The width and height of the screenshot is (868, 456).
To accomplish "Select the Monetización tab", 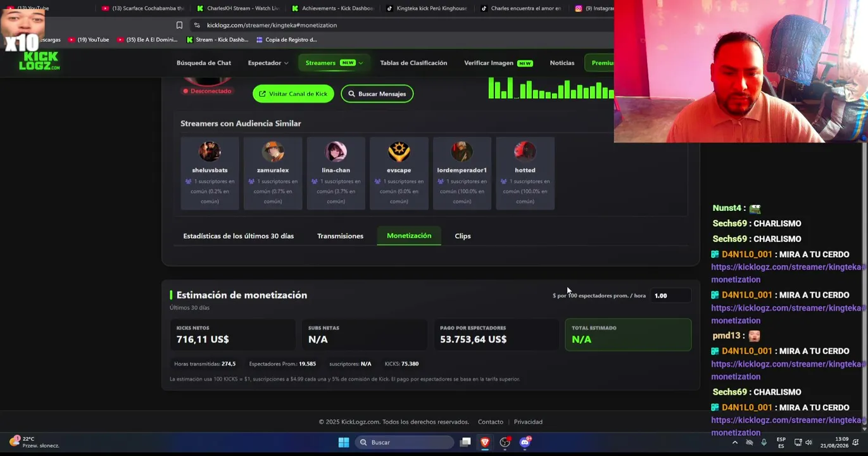I will pos(409,236).
